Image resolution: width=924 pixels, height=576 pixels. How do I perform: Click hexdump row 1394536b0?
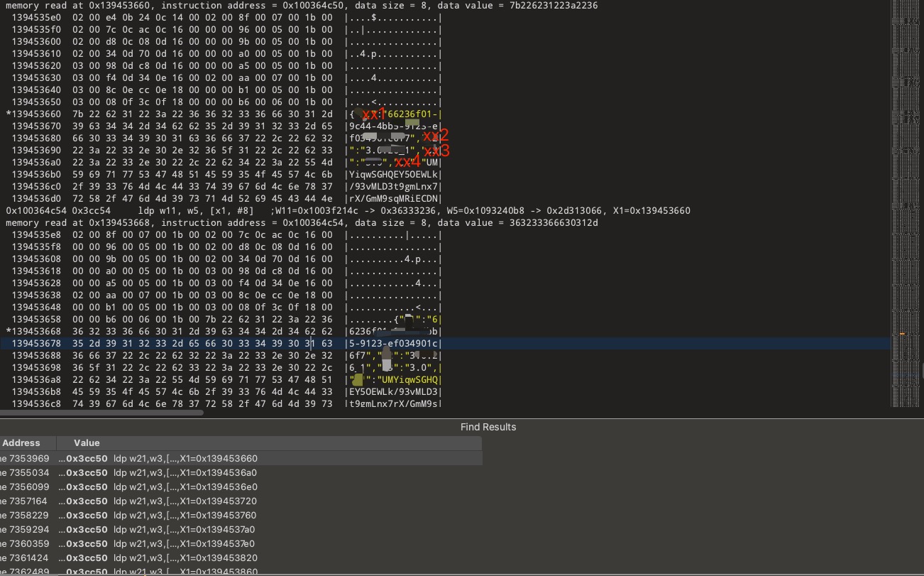(x=226, y=175)
